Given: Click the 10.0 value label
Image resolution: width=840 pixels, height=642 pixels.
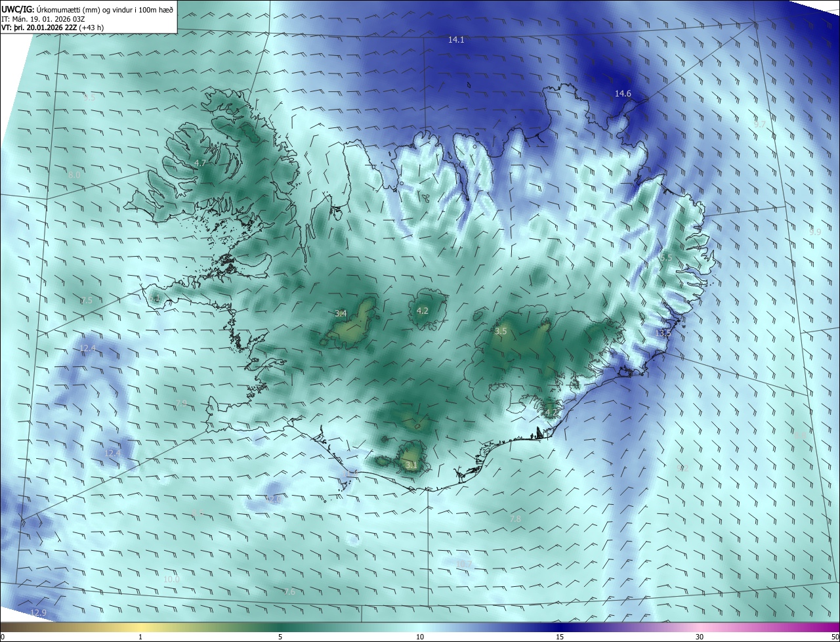Looking at the screenshot, I should (171, 580).
